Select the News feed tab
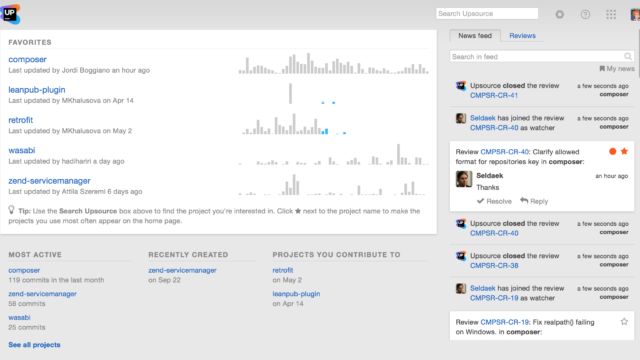Image resolution: width=640 pixels, height=360 pixels. pyautogui.click(x=475, y=36)
